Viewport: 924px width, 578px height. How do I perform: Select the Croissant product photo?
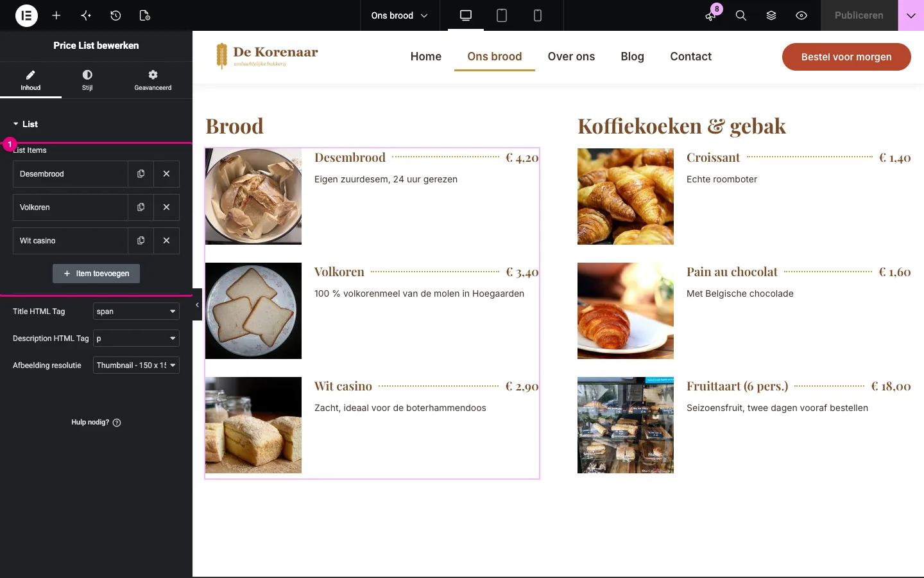tap(626, 197)
